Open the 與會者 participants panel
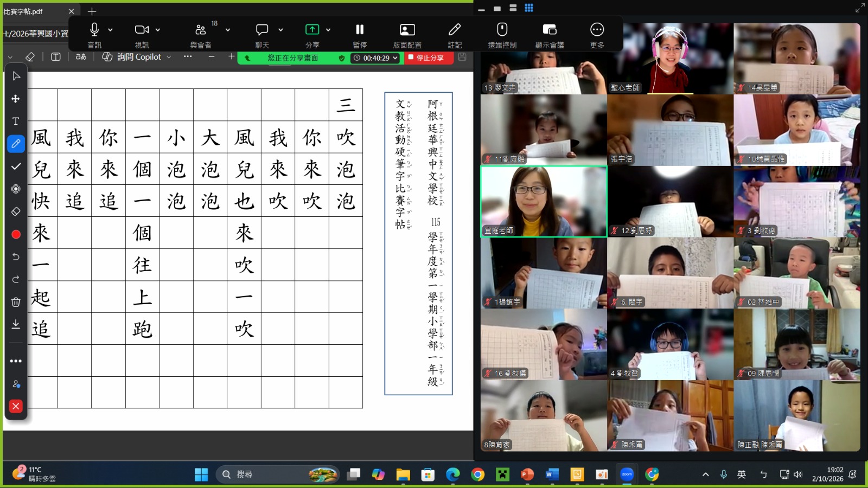The height and width of the screenshot is (488, 868). [201, 35]
